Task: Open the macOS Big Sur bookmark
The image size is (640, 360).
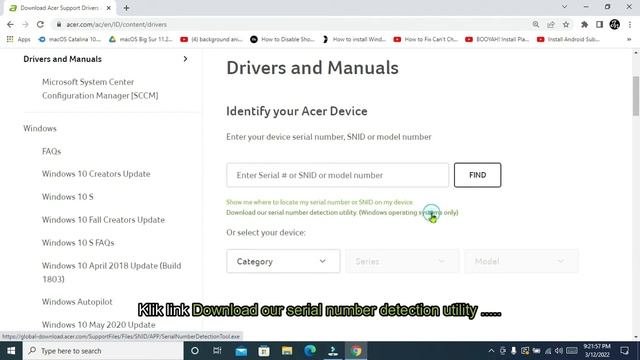Action: 141,39
